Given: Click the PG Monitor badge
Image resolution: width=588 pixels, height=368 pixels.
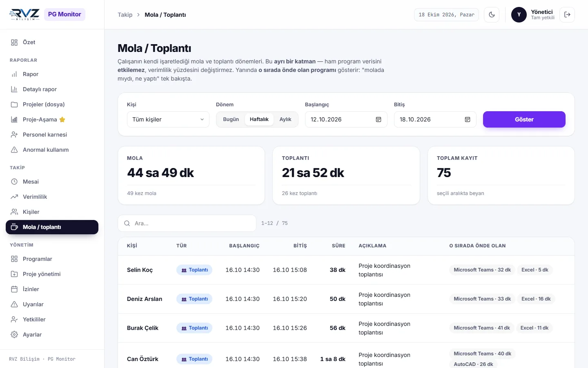Looking at the screenshot, I should tap(65, 14).
